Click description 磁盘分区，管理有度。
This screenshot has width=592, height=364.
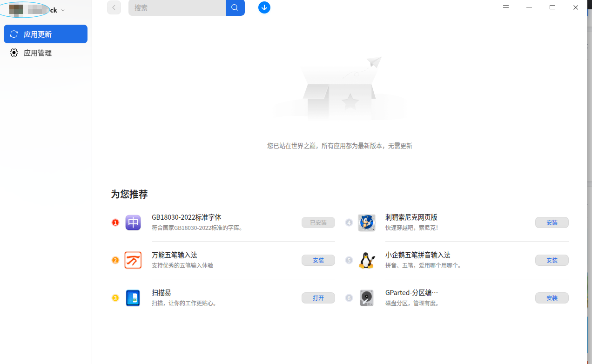pyautogui.click(x=413, y=303)
